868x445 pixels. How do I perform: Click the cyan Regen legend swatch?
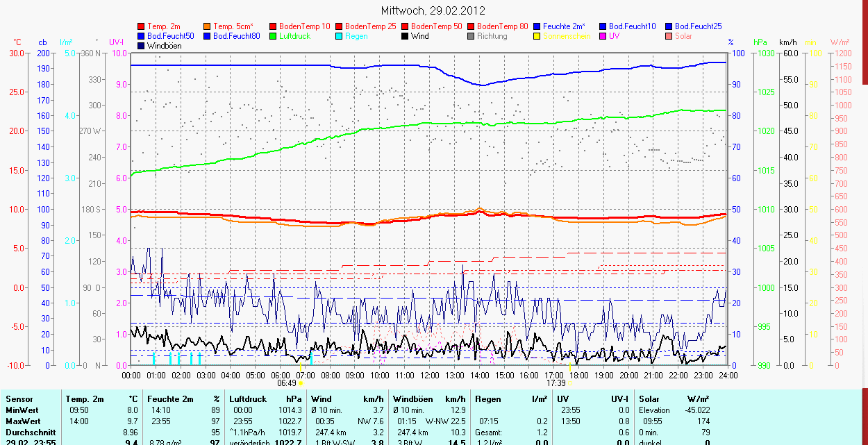click(340, 36)
